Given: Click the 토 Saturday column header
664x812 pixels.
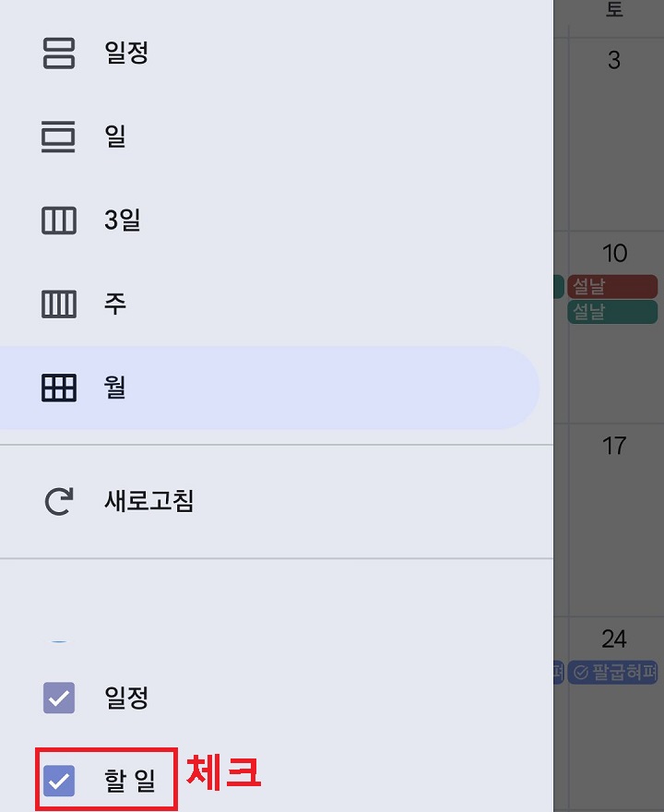Looking at the screenshot, I should pos(613,11).
